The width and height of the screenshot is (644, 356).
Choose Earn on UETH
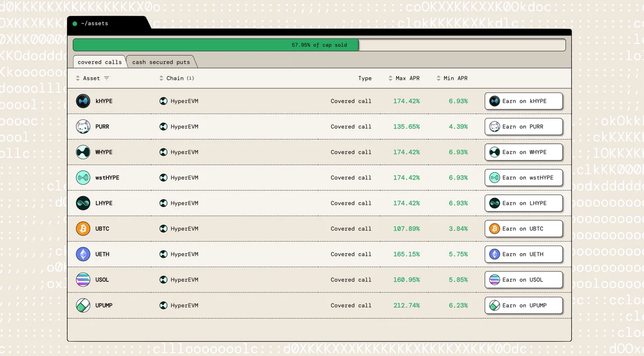click(523, 254)
